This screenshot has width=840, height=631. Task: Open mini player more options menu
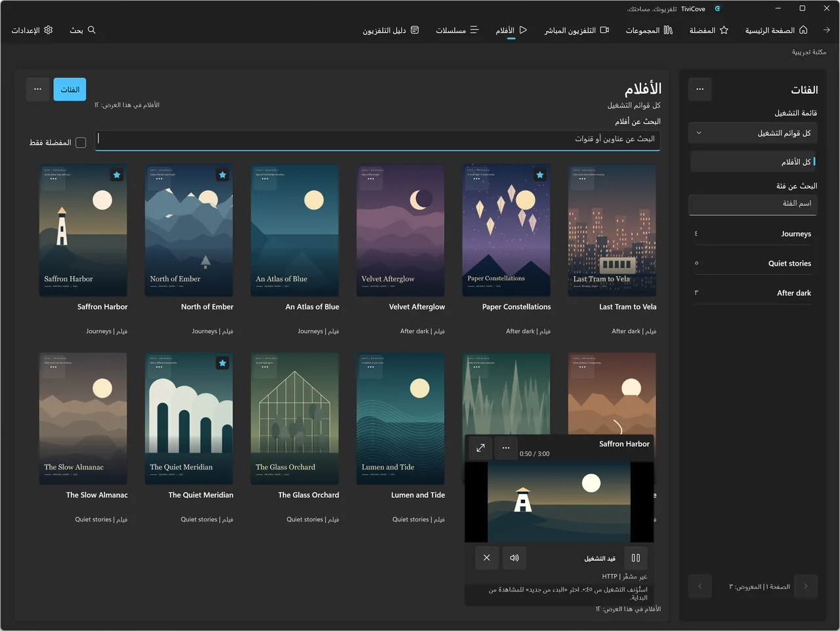(506, 448)
